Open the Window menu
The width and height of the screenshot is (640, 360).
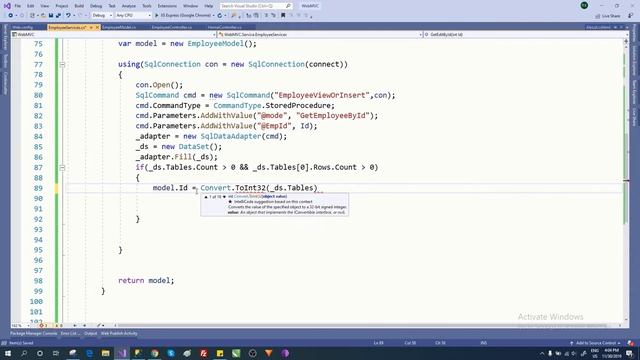click(x=190, y=6)
